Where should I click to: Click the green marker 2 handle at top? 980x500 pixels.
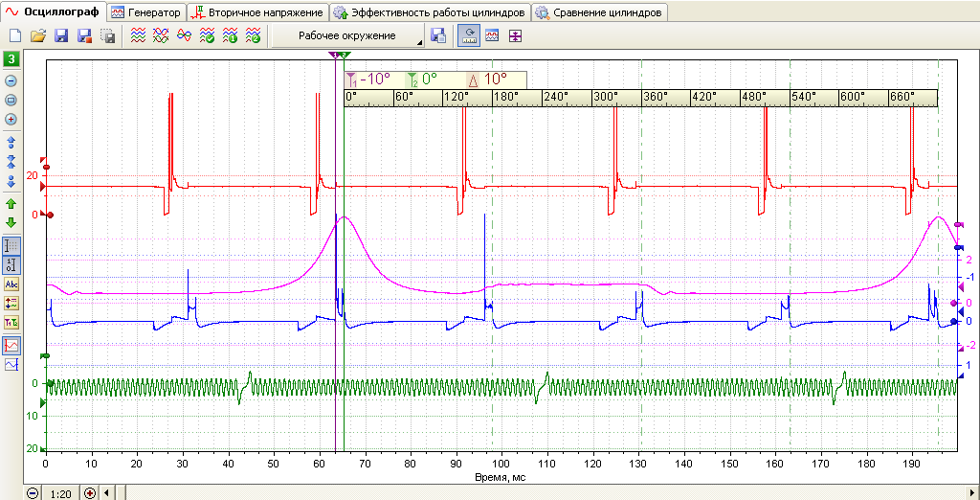click(344, 55)
